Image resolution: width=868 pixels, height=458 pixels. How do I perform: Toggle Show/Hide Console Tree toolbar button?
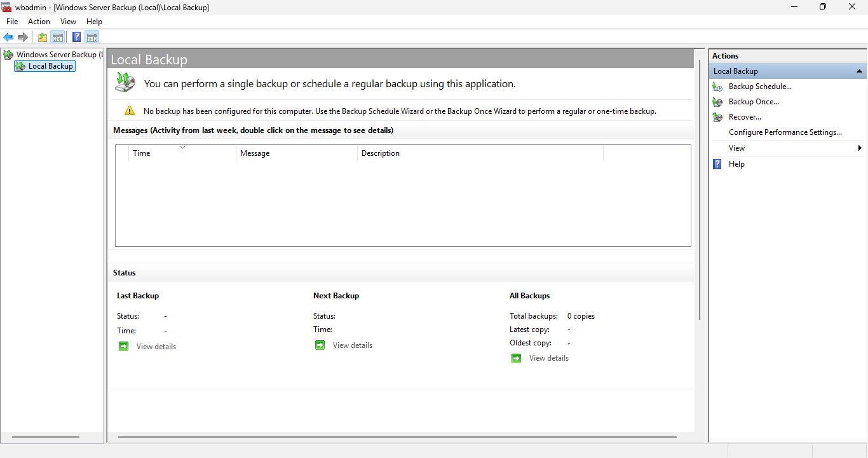58,37
